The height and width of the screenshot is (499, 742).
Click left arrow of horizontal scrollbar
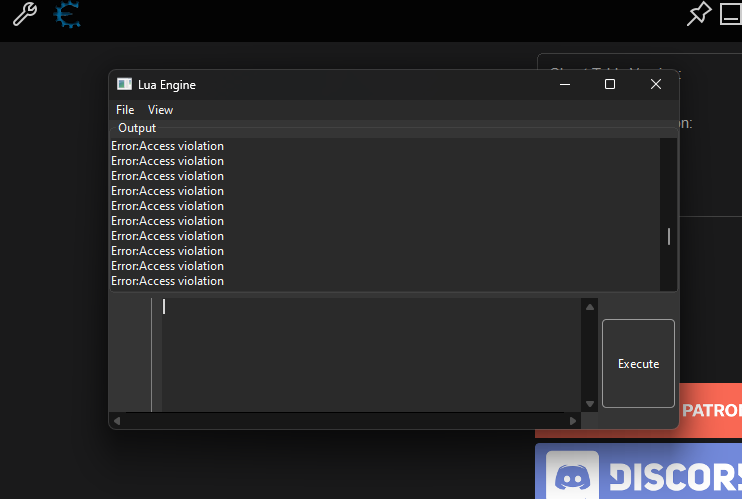tap(117, 421)
